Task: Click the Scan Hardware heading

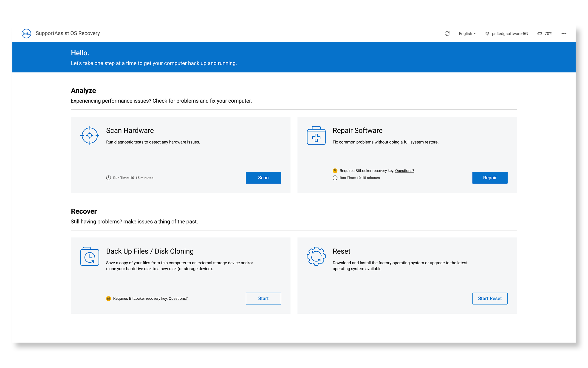Action: point(130,130)
